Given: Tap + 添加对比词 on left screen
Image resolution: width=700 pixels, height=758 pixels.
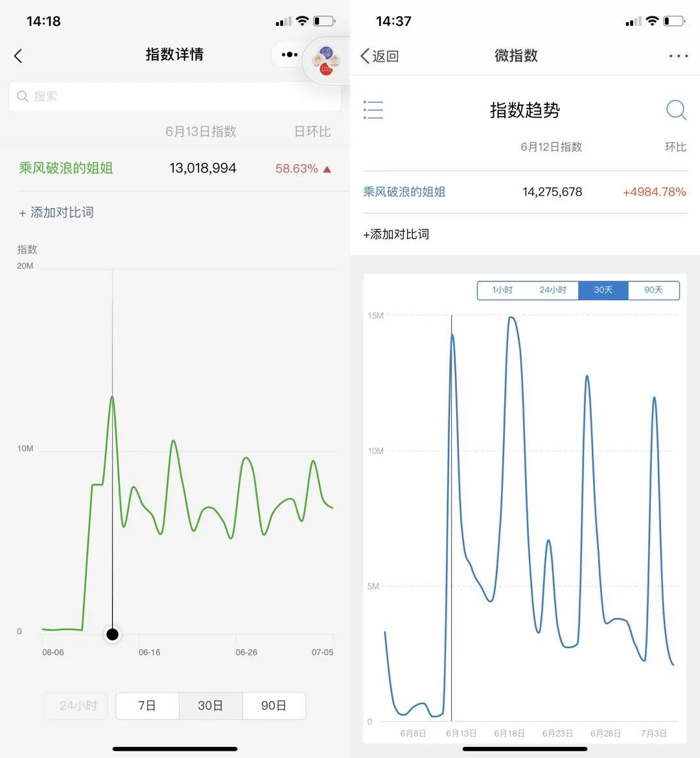Looking at the screenshot, I should (56, 213).
